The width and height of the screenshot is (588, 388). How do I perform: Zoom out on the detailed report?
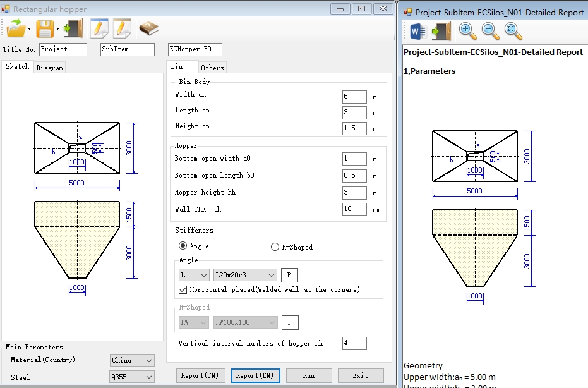[x=491, y=32]
